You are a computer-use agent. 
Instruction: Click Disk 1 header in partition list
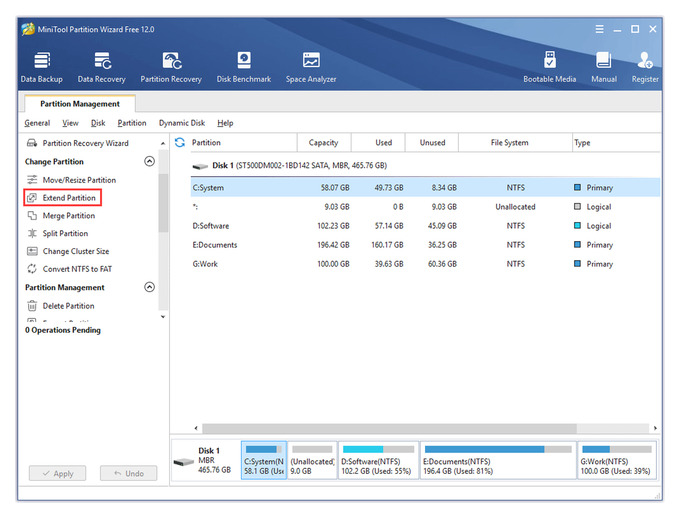click(299, 166)
